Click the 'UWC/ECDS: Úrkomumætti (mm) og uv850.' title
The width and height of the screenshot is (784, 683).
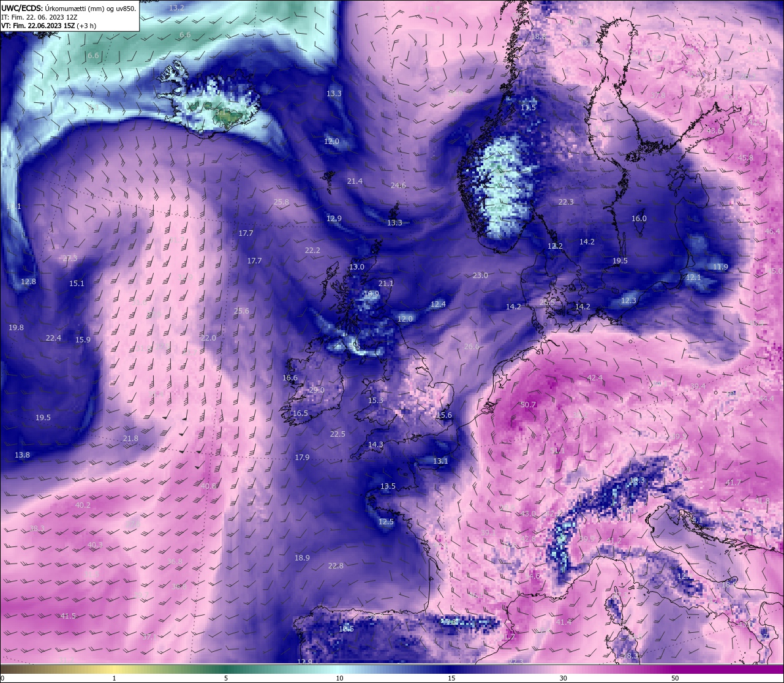[x=69, y=9]
